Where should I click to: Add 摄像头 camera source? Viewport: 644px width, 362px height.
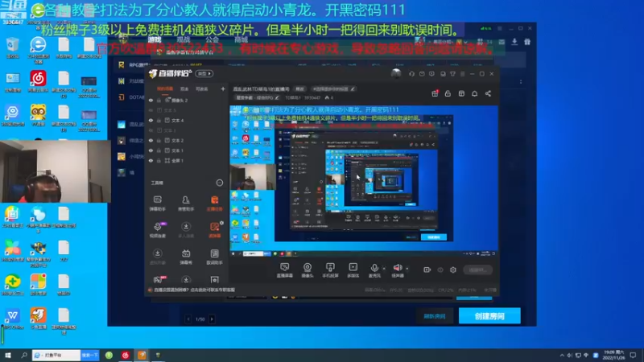(x=308, y=270)
